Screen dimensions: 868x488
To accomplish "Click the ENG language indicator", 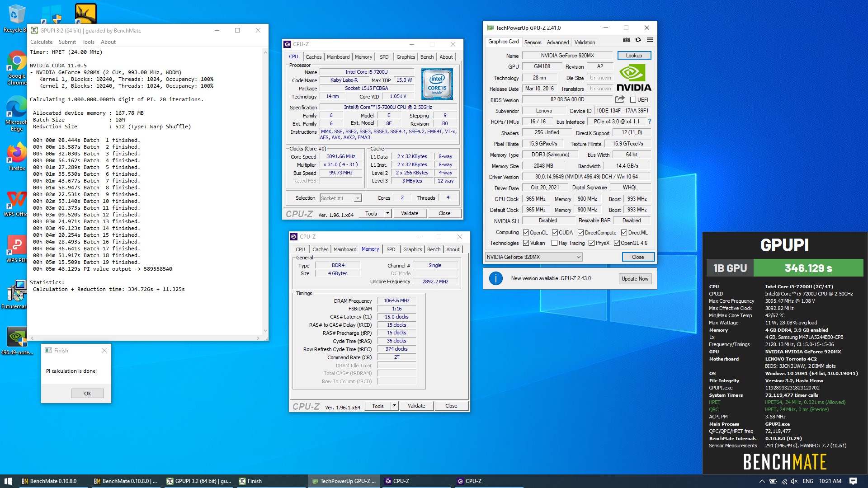I will point(808,481).
